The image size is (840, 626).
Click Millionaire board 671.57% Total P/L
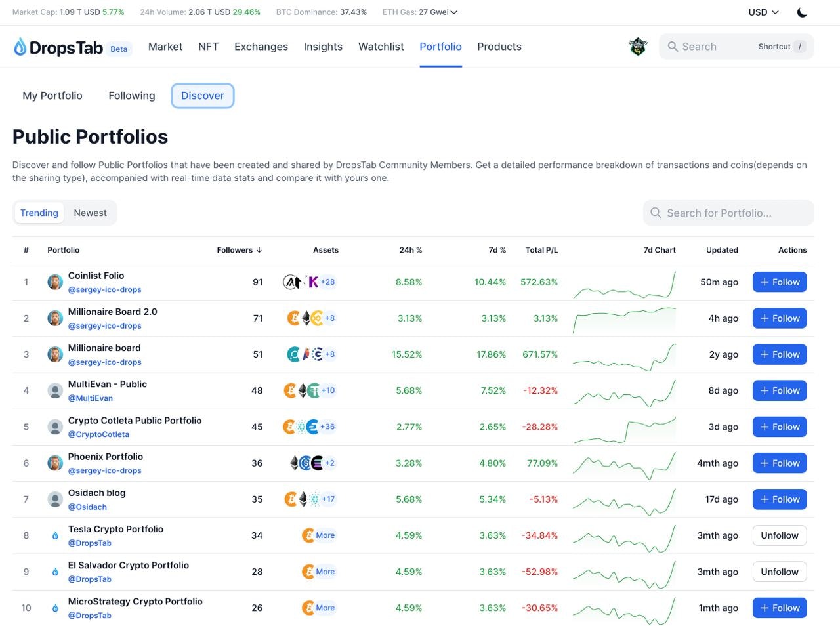(x=540, y=354)
